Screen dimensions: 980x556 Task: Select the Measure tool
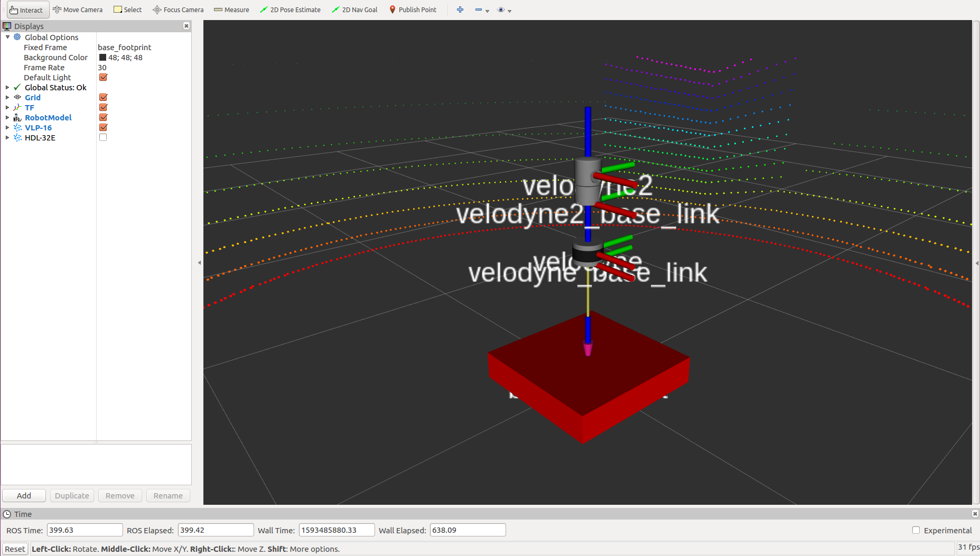pyautogui.click(x=231, y=10)
